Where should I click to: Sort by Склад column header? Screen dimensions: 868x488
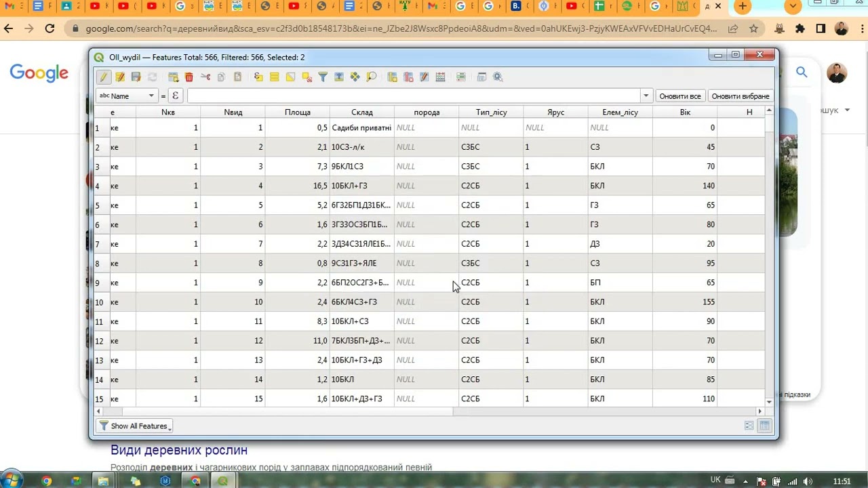[x=362, y=113]
